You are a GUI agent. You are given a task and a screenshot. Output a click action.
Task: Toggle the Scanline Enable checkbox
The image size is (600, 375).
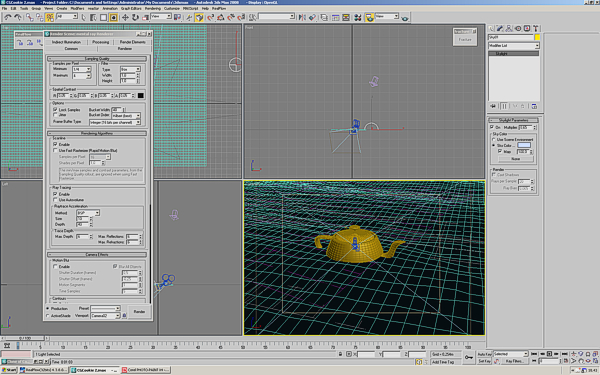coord(55,144)
